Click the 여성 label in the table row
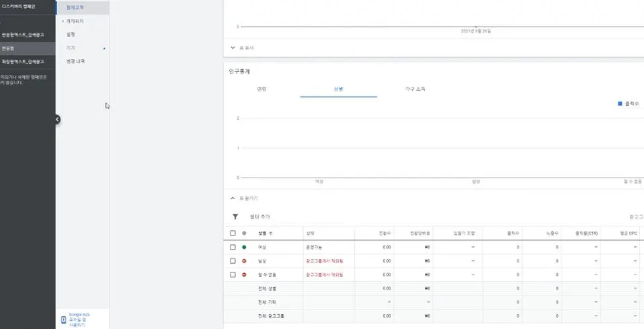This screenshot has width=644, height=329. (x=262, y=247)
